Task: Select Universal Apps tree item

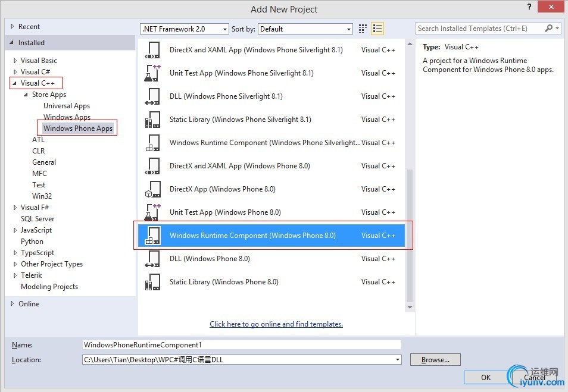Action: [67, 106]
